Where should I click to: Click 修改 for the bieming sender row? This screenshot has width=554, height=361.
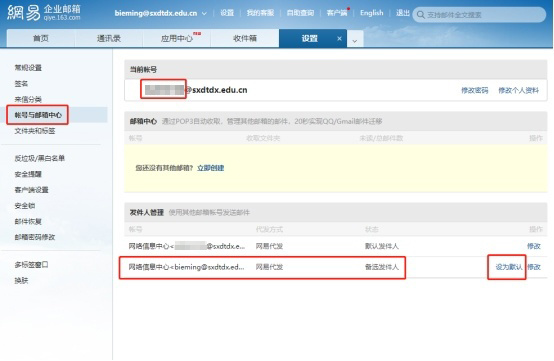click(x=534, y=267)
